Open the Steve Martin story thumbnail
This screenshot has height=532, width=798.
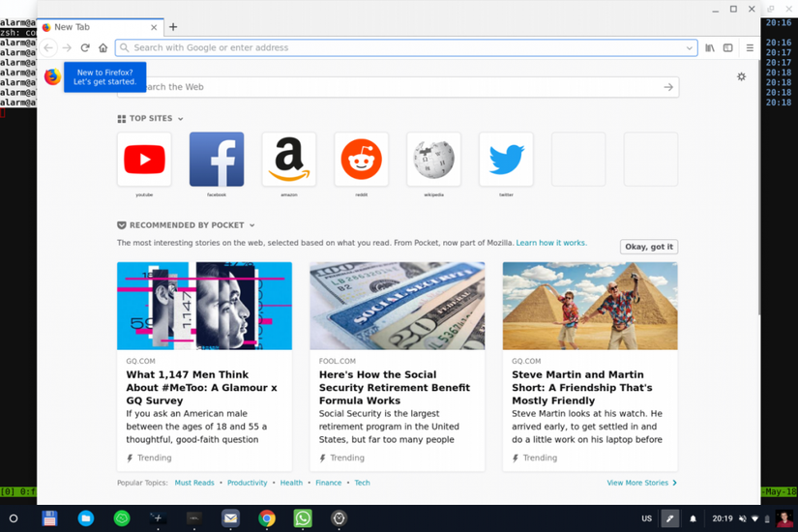click(590, 306)
